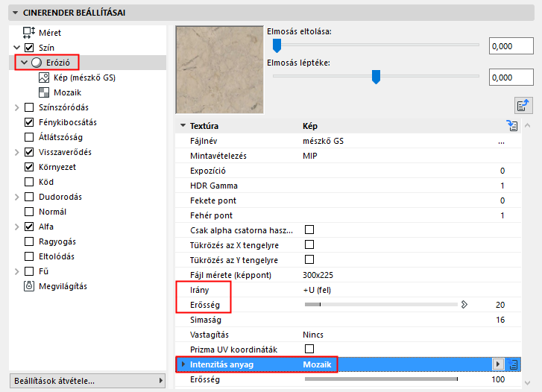Click the Mintavételezés MIP value
Viewport: 542px width, 392px height.
pyautogui.click(x=309, y=156)
